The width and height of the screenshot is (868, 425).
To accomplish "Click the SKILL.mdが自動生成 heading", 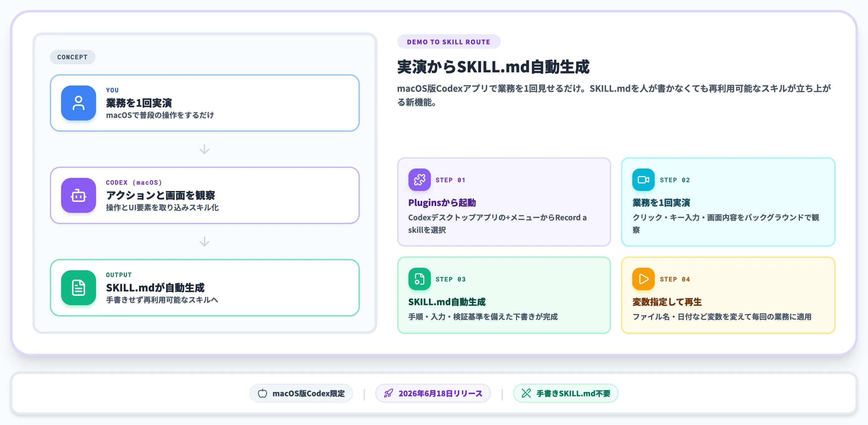I will (155, 287).
